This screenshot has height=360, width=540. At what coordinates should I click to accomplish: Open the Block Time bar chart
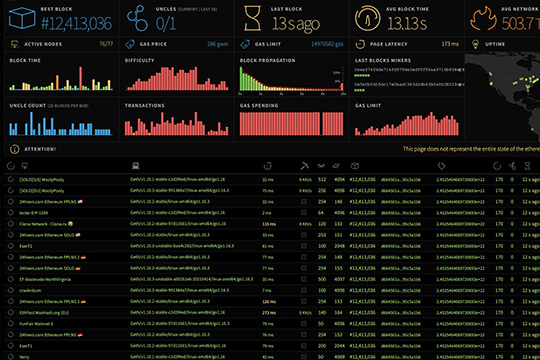pyautogui.click(x=61, y=79)
